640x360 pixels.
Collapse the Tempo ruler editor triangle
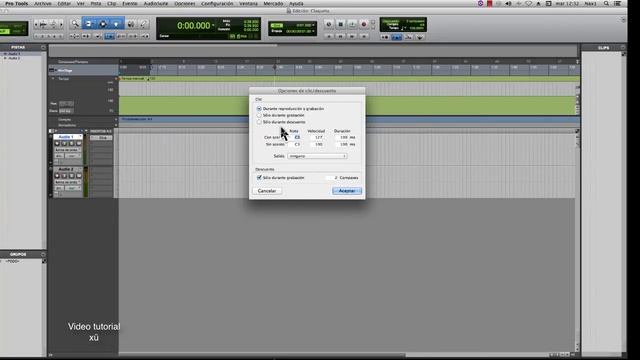[x=53, y=78]
